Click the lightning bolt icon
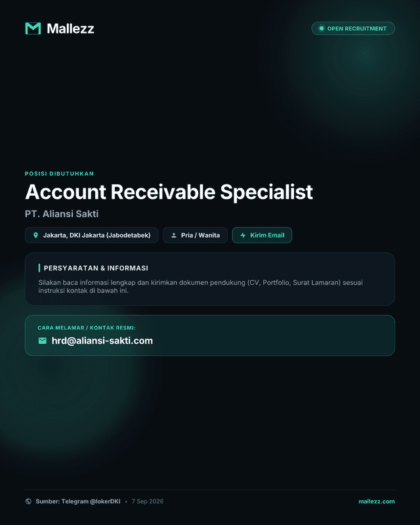Screen dimensions: 420x525 pos(243,235)
